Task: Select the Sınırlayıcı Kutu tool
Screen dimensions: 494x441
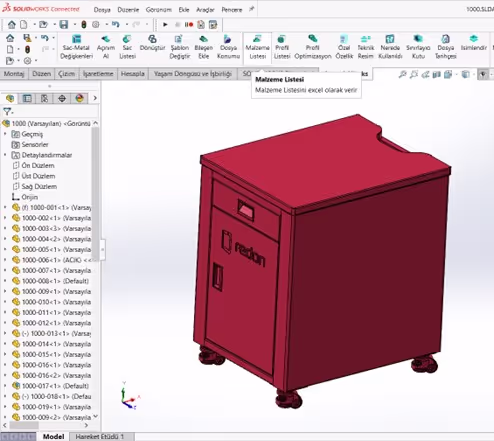Action: 418,47
